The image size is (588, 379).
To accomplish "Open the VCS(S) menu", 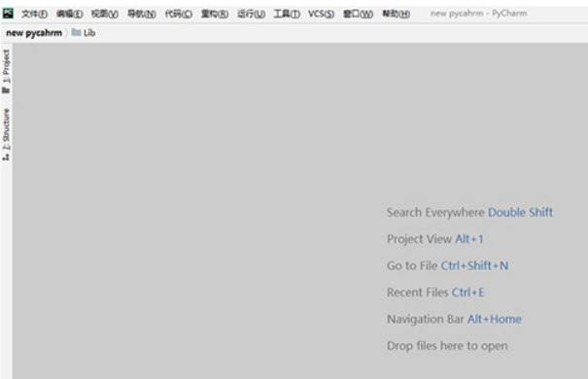I will coord(321,14).
